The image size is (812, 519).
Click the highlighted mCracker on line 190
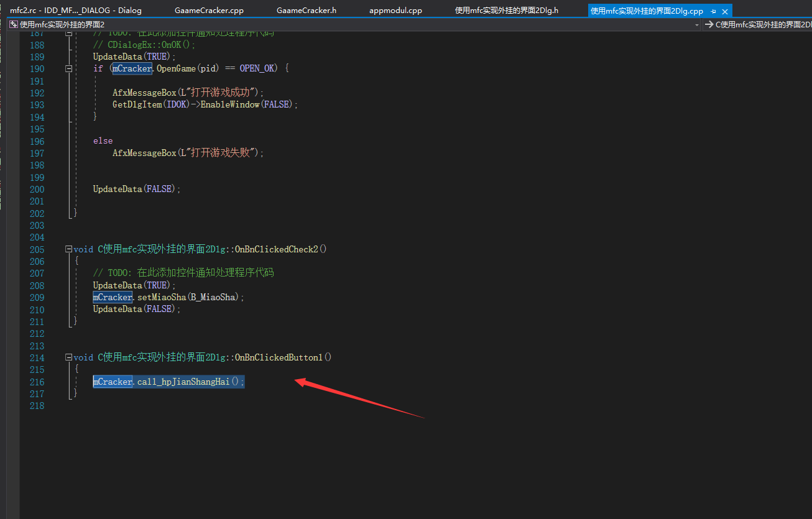pos(132,68)
